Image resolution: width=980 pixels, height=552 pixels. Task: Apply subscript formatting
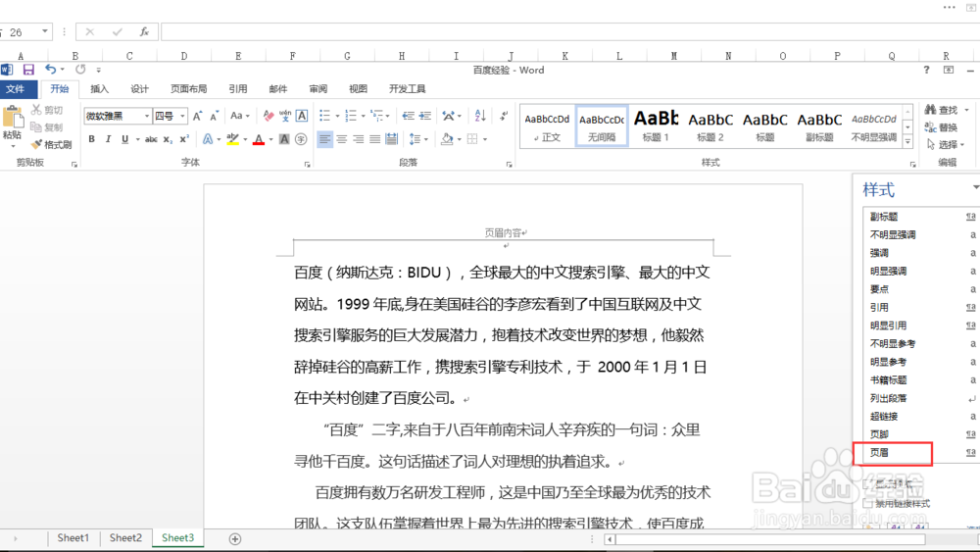168,139
